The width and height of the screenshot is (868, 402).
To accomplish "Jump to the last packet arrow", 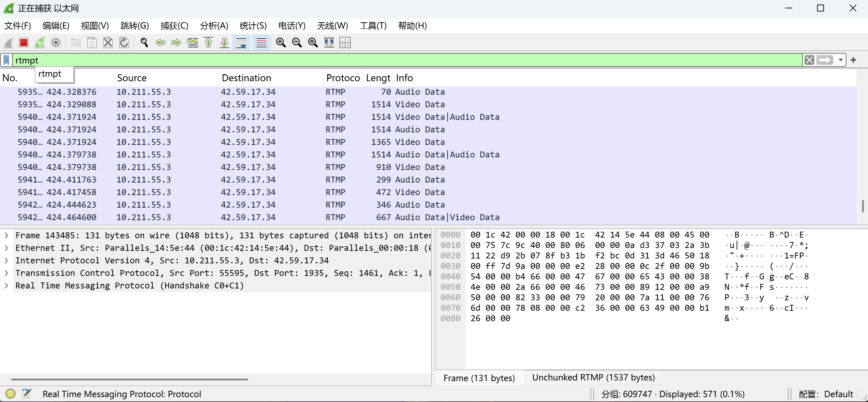I will point(224,42).
